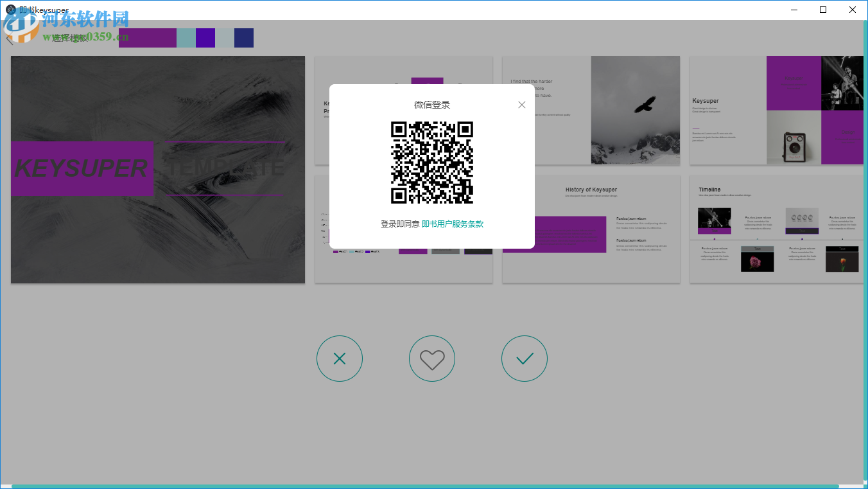Image resolution: width=868 pixels, height=489 pixels.
Task: Close the 微信登录 login dialog
Action: pos(521,105)
